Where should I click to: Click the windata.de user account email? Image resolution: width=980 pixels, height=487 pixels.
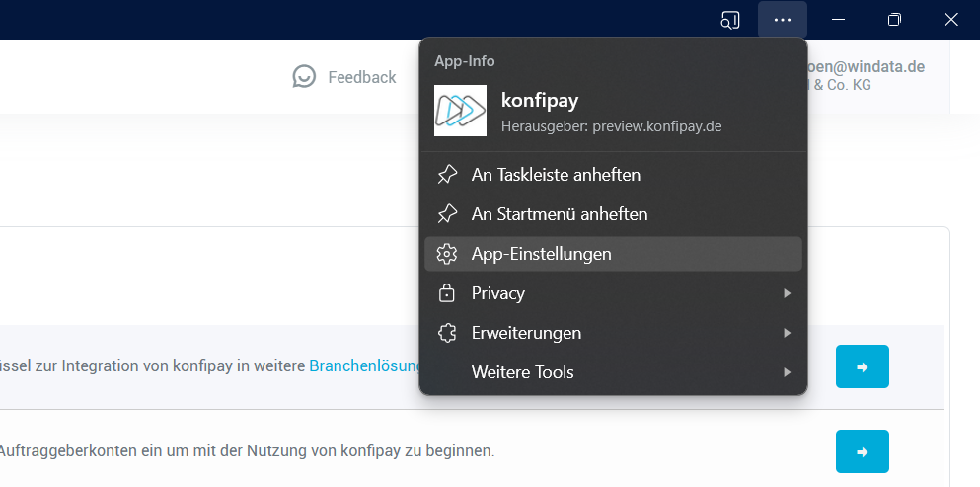tap(867, 67)
